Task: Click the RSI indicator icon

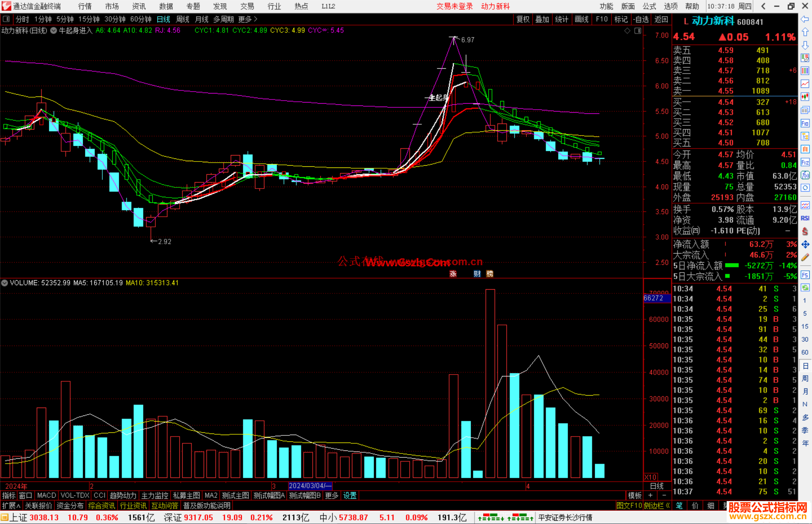Action: [805, 218]
